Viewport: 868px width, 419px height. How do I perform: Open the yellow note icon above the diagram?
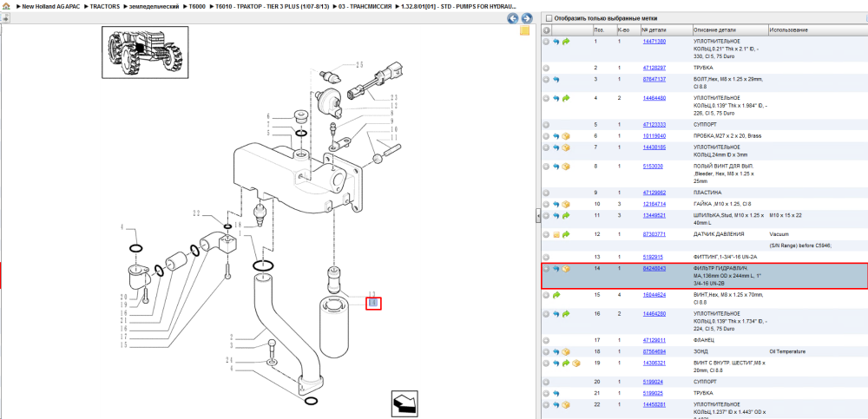pyautogui.click(x=525, y=30)
